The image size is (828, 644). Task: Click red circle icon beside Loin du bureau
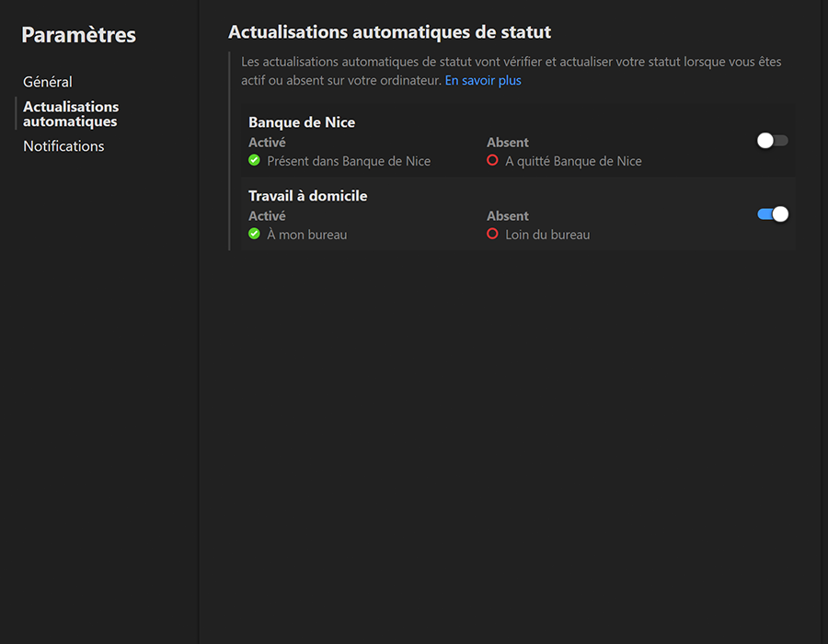click(x=492, y=234)
